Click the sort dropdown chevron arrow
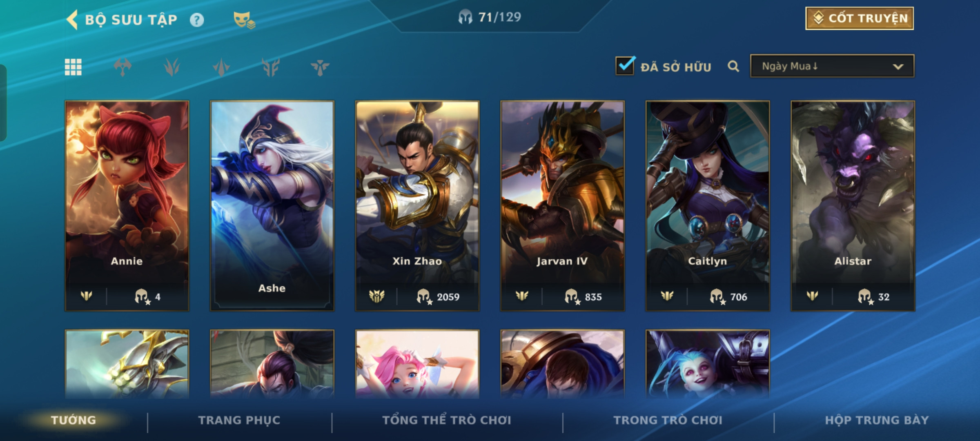The width and height of the screenshot is (980, 441). [898, 67]
